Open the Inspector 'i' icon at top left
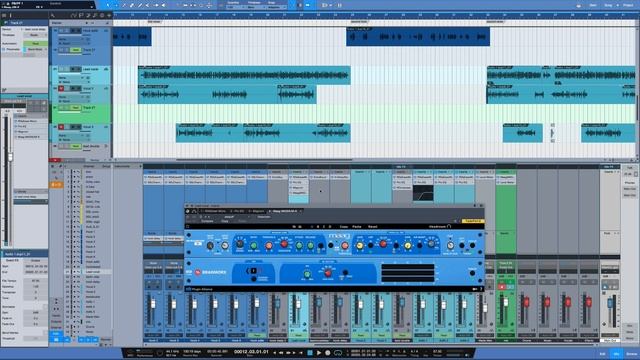This screenshot has width=640, height=360. coord(10,16)
